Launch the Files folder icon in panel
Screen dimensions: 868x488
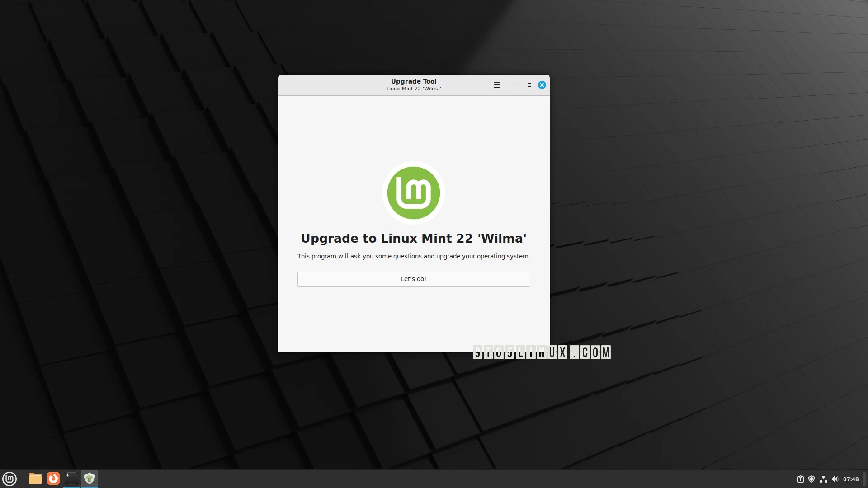(35, 479)
